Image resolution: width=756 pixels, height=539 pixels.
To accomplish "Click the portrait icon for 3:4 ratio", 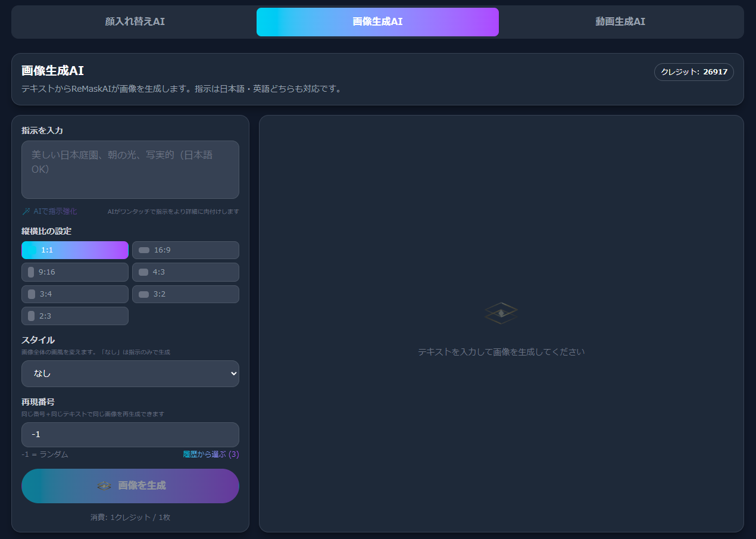I will point(32,294).
